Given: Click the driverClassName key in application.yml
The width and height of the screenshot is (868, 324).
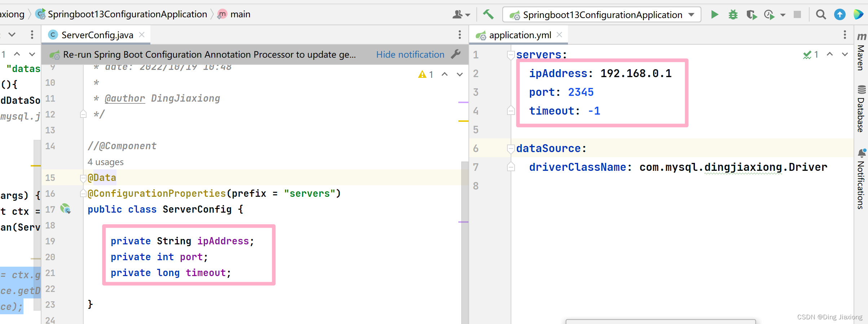Looking at the screenshot, I should [x=577, y=167].
